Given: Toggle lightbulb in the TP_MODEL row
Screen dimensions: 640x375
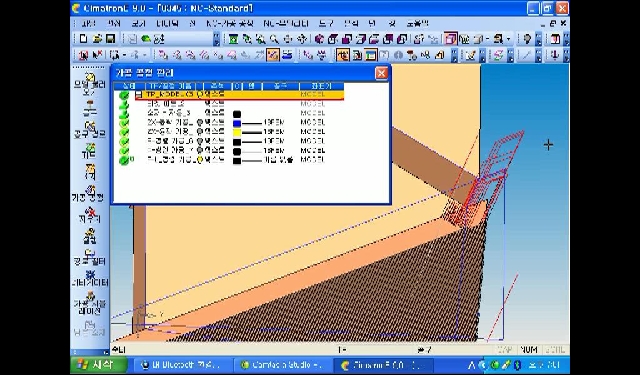Looking at the screenshot, I should (200, 94).
